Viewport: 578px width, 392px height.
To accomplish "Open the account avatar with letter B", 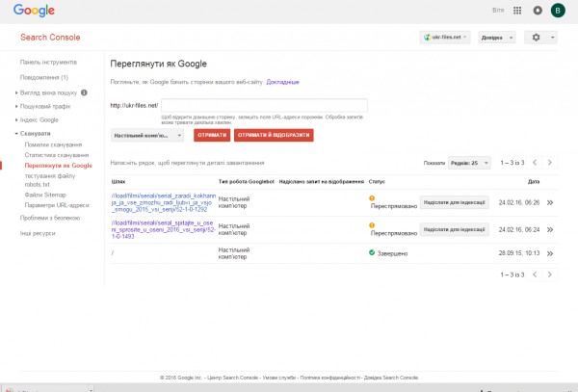I will coord(558,11).
